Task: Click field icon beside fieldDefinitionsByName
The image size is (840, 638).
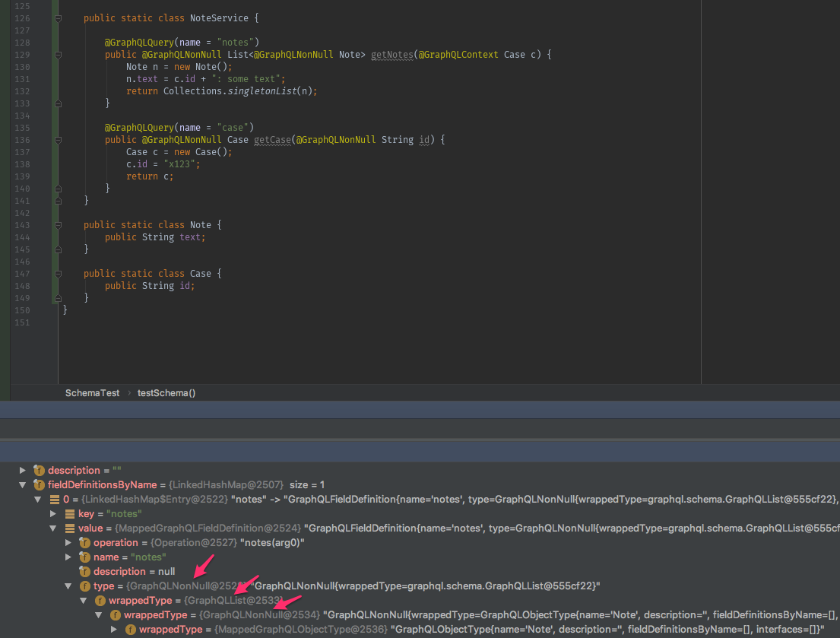Action: pos(39,485)
